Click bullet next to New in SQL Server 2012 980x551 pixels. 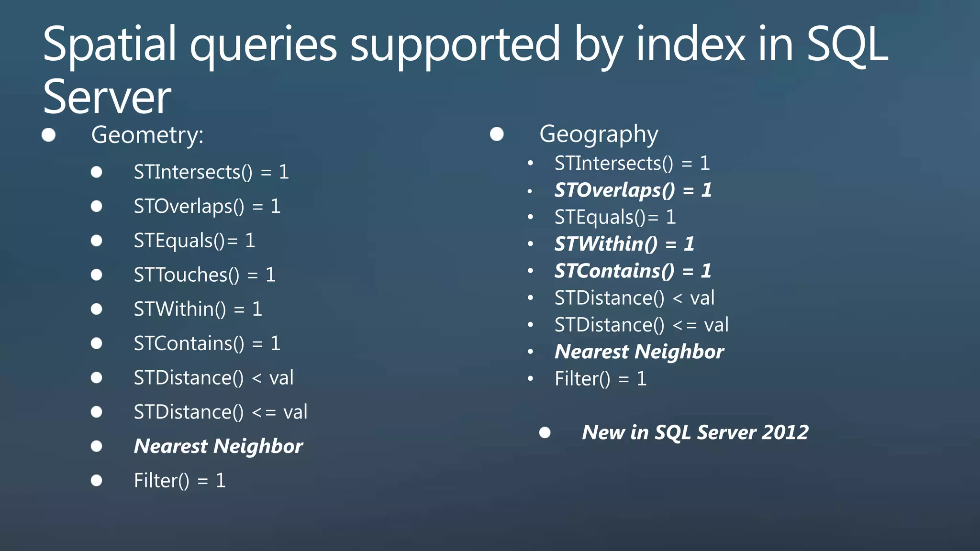tap(545, 432)
